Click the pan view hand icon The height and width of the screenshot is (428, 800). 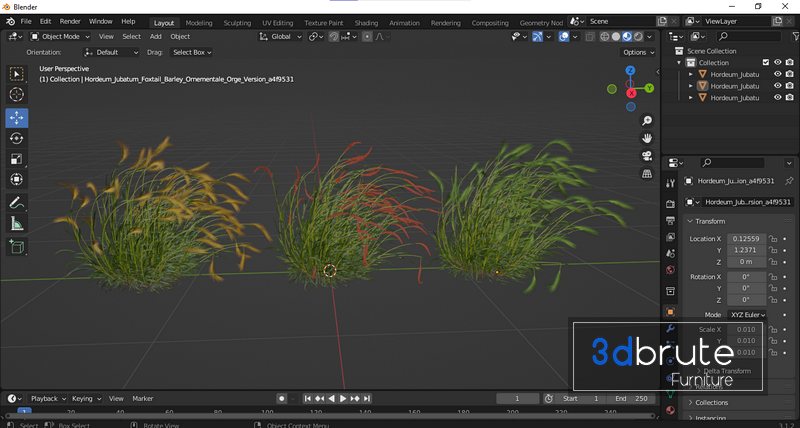coord(647,138)
